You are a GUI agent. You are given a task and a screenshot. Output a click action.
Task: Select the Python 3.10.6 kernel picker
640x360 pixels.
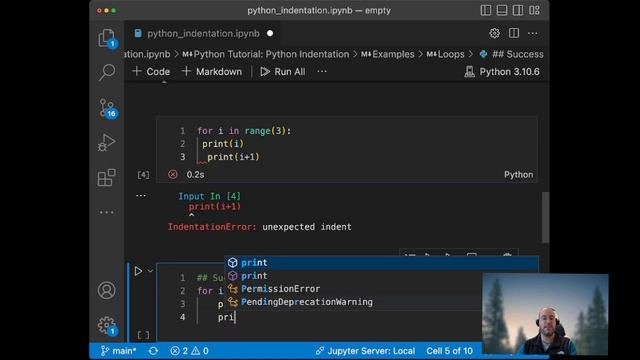[502, 72]
